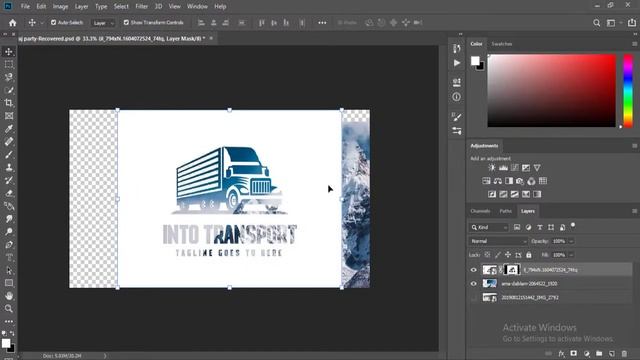Select the Hand tool
The width and height of the screenshot is (640, 360).
(9, 296)
